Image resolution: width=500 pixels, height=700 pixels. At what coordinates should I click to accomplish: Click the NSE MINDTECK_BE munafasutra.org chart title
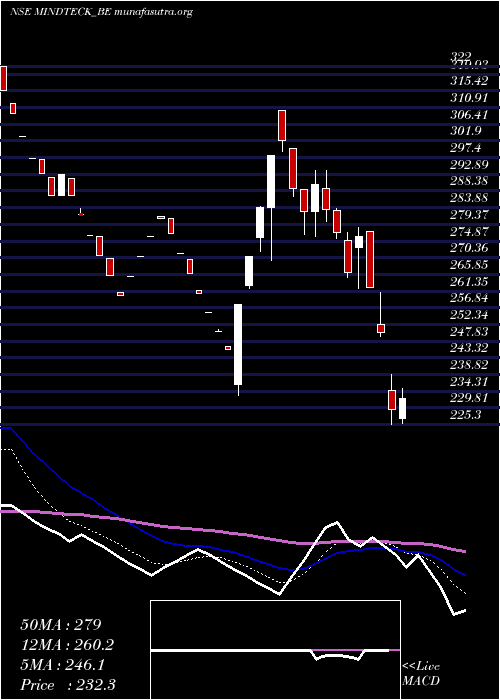tap(101, 12)
